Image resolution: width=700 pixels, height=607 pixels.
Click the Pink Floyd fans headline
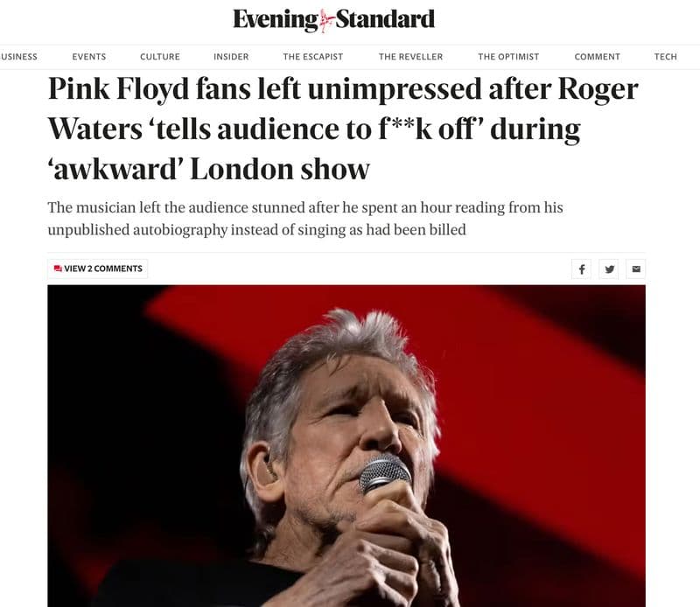click(x=343, y=129)
